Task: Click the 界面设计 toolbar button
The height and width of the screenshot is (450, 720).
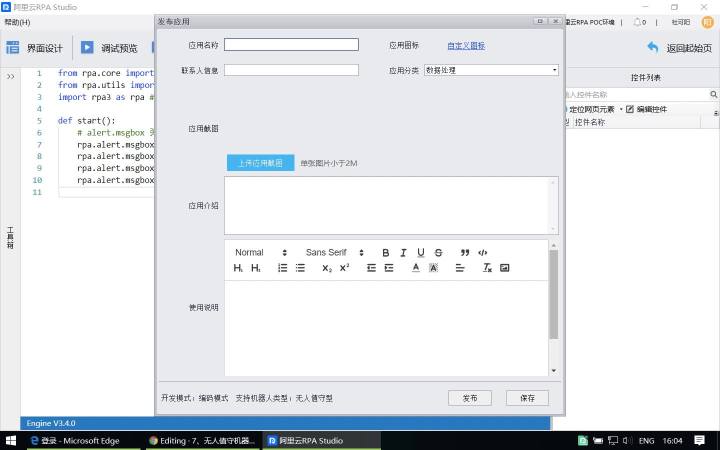Action: point(34,48)
